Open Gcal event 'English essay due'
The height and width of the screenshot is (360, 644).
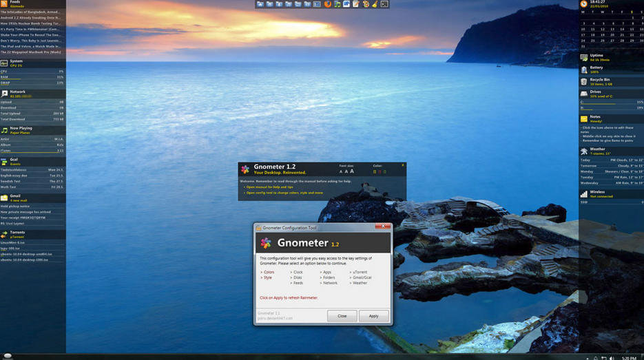point(14,176)
